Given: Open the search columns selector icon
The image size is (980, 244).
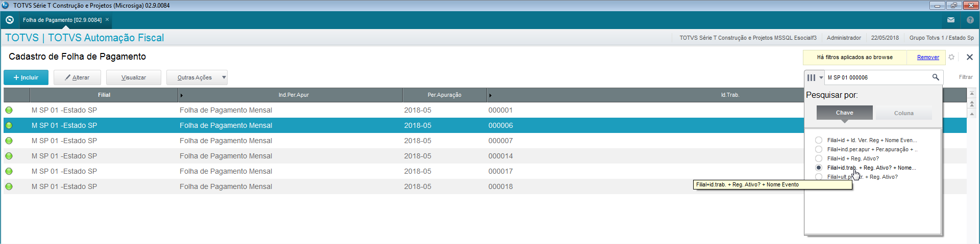Looking at the screenshot, I should [x=814, y=77].
